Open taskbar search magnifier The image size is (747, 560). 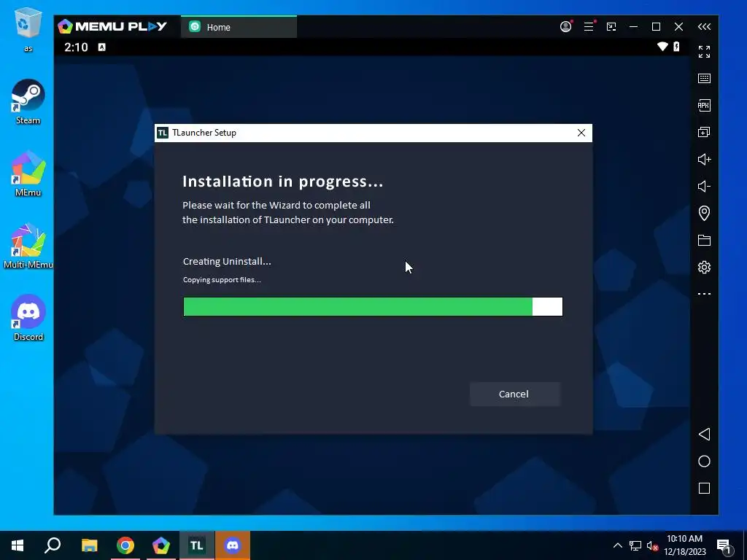click(x=53, y=545)
